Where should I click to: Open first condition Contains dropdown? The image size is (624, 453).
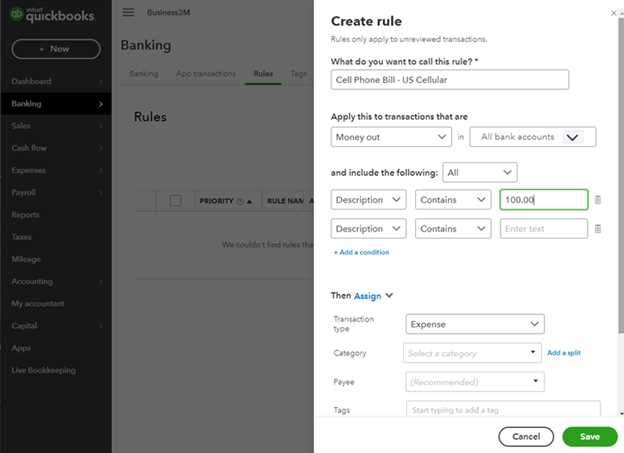pyautogui.click(x=453, y=199)
